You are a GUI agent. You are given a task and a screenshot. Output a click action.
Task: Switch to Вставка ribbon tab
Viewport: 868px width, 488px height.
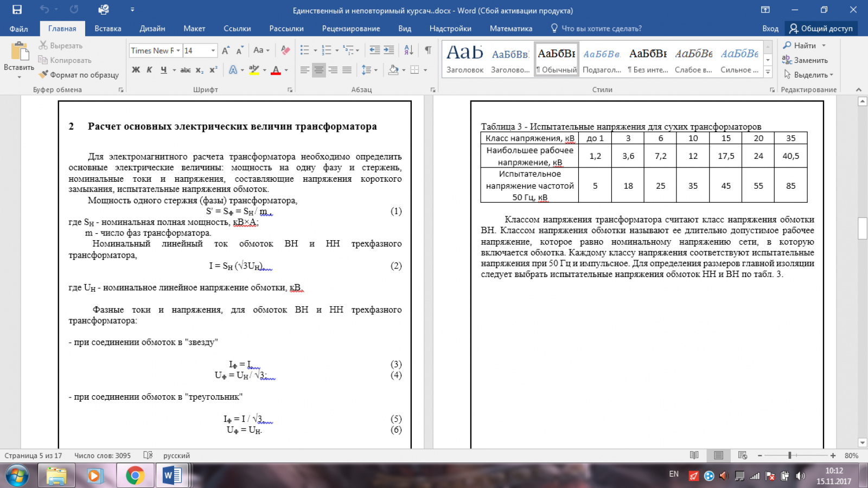108,29
